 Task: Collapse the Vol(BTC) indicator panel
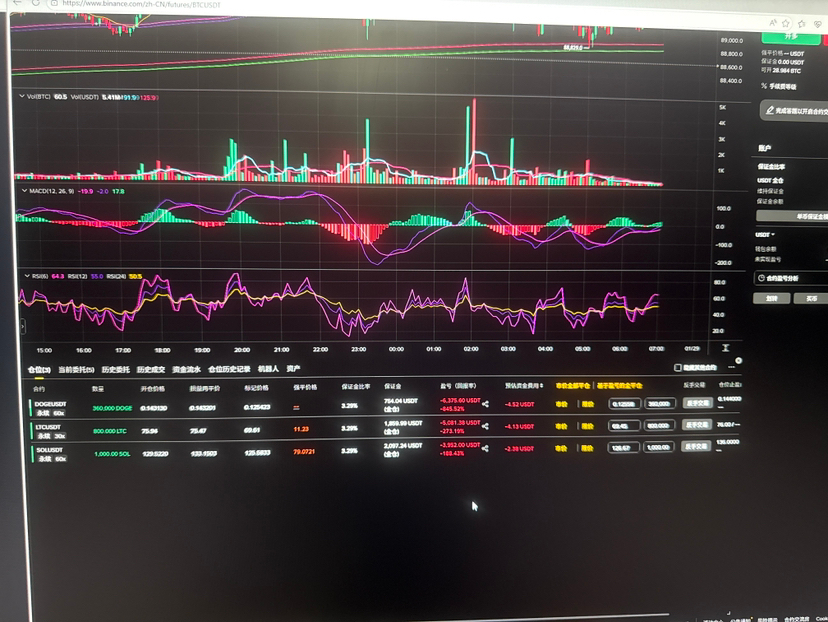coord(22,97)
